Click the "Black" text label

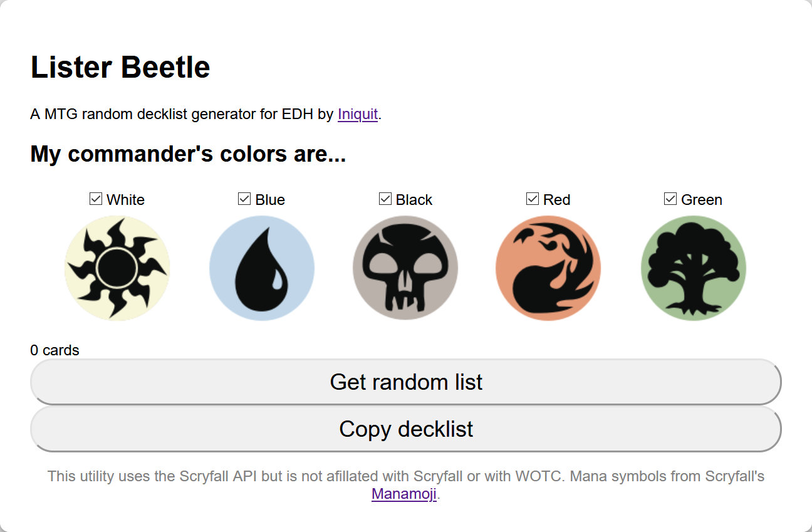click(x=414, y=200)
